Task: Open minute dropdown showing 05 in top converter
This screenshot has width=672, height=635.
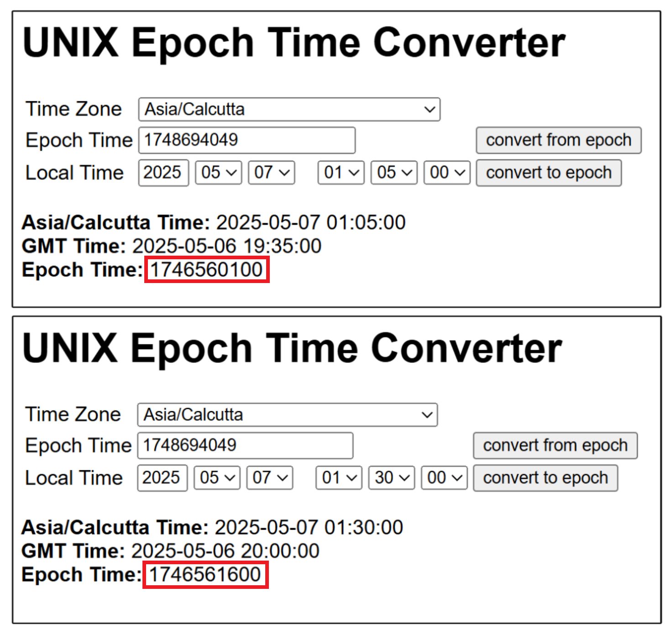Action: click(394, 173)
